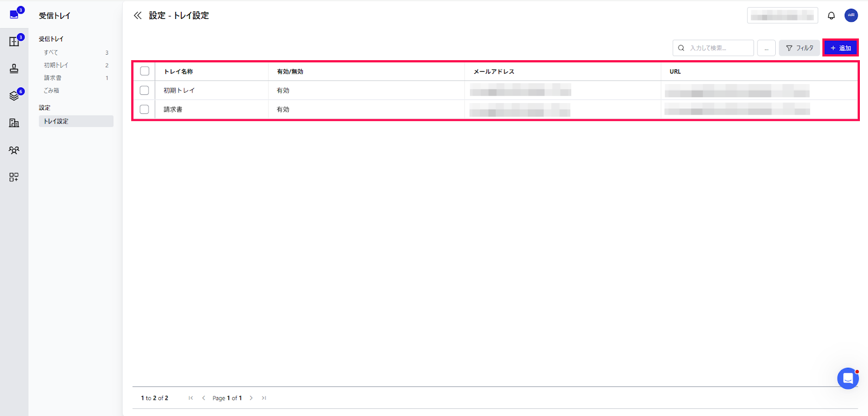This screenshot has height=416, width=868.
Task: Click the 追加 add button
Action: tap(840, 48)
